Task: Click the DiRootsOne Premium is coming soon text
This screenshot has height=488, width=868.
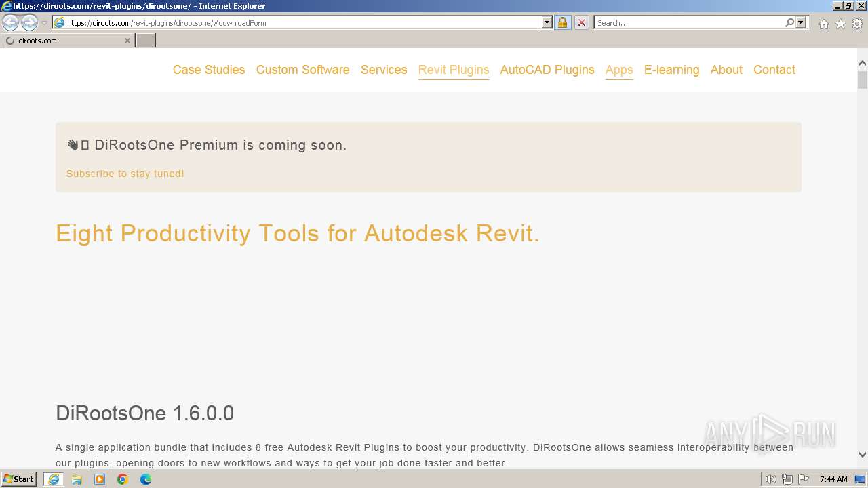Action: point(220,145)
